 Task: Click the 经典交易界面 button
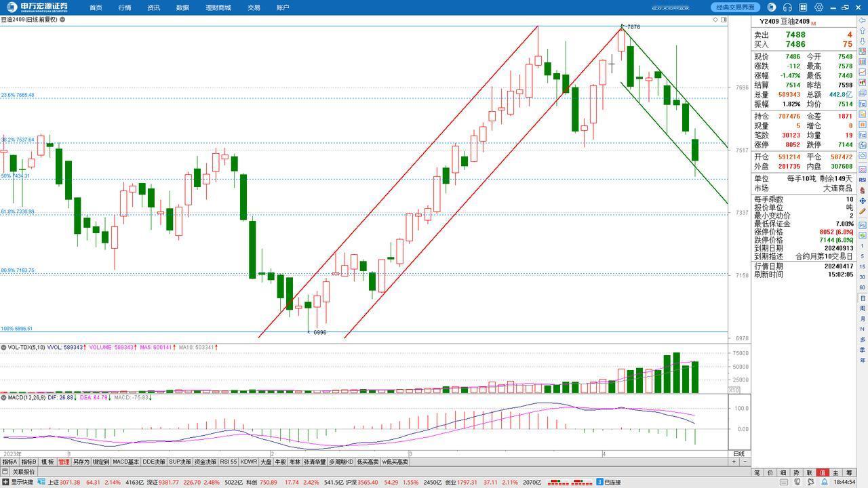tap(736, 7)
